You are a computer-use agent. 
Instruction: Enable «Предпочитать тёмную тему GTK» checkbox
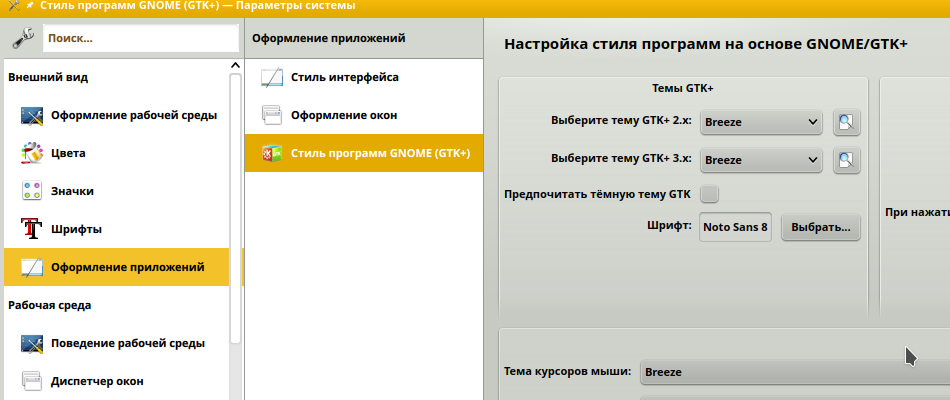click(x=709, y=195)
